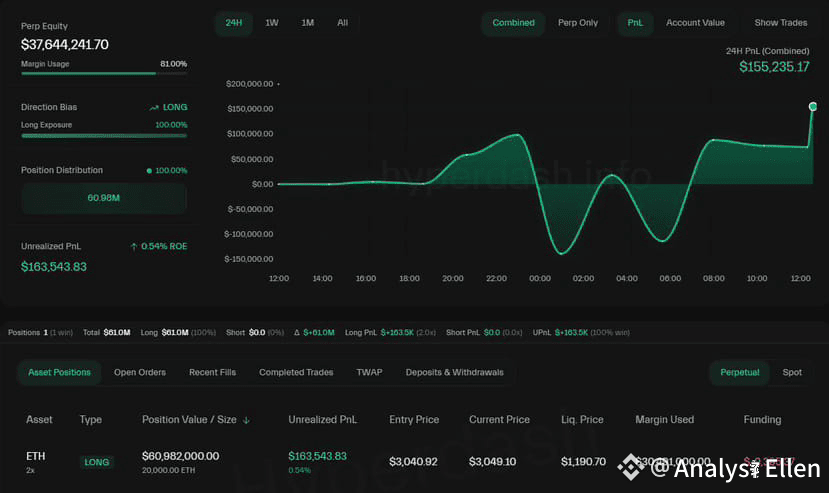Click the chart's latest data point marker

[x=813, y=106]
